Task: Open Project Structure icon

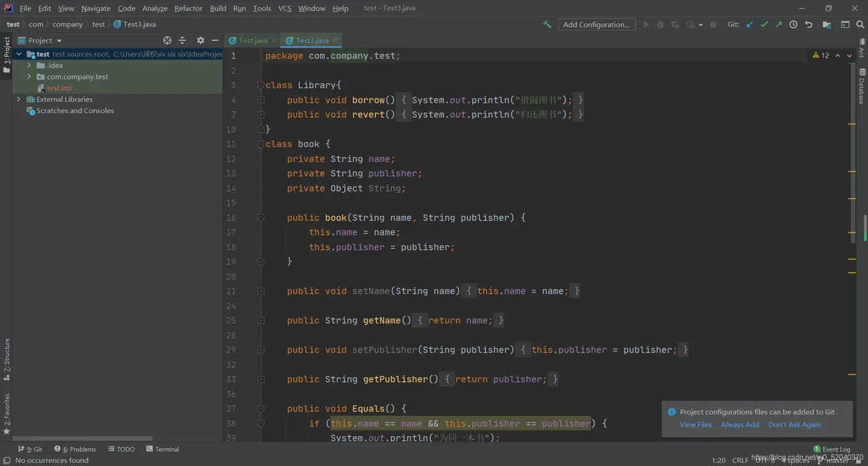Action: coord(827,24)
